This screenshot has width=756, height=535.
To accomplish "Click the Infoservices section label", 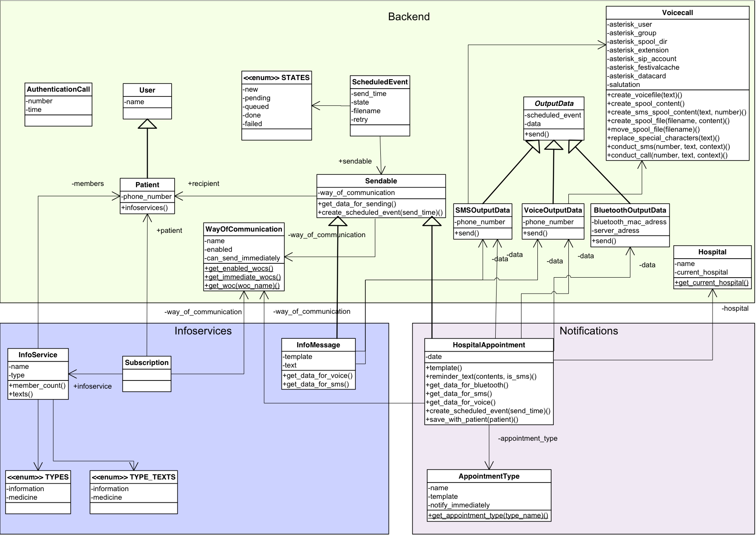I will pos(203,331).
